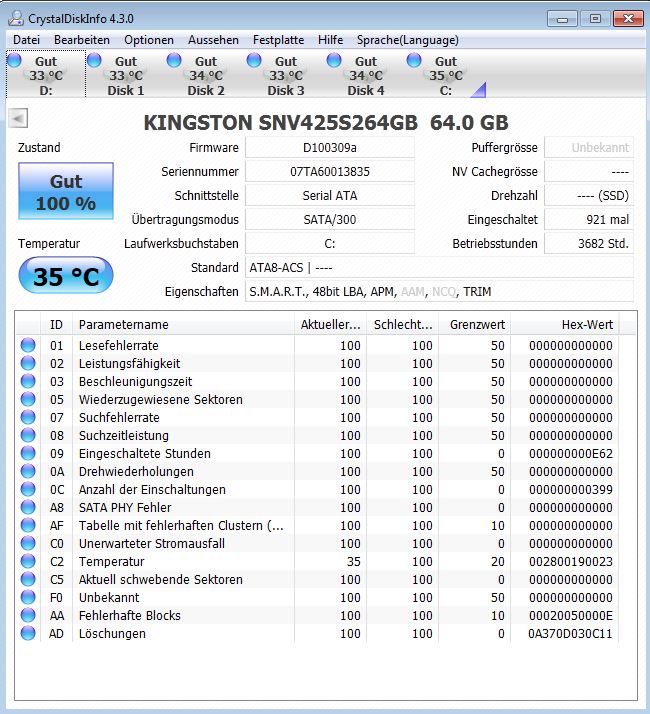Click the Übertragungsmodus field SATA/300
Screen dimensions: 650x714
click(330, 219)
